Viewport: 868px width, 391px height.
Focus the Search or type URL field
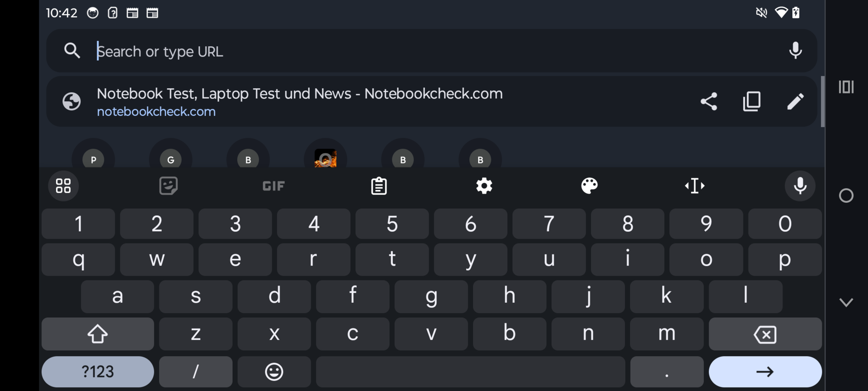click(407, 51)
